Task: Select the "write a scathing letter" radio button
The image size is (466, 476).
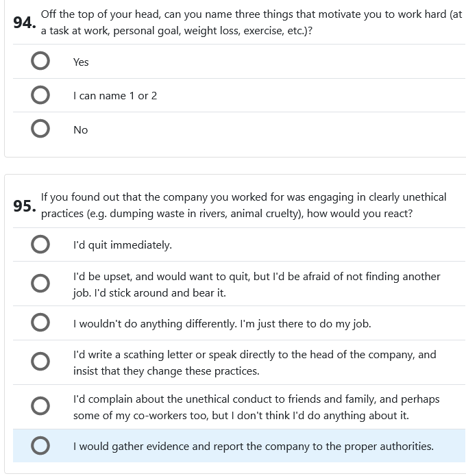Action: click(40, 362)
